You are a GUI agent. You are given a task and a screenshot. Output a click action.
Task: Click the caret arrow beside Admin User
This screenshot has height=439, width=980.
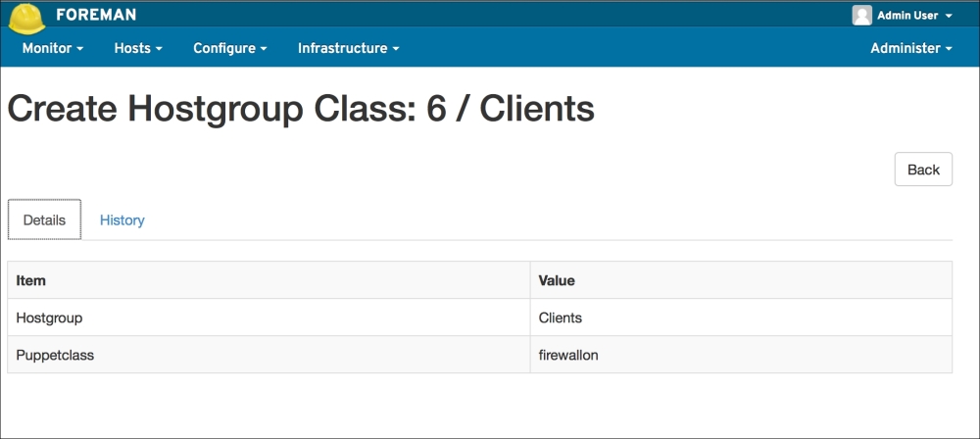coord(949,16)
